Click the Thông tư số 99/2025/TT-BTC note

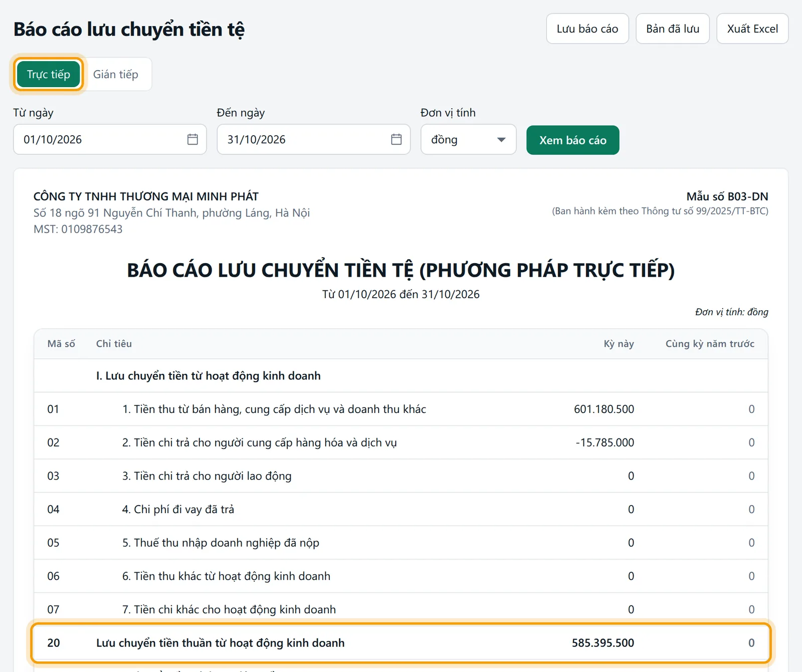pyautogui.click(x=660, y=211)
